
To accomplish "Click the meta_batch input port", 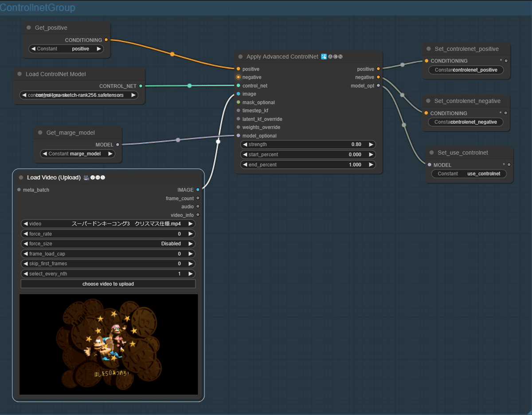I will coord(19,190).
